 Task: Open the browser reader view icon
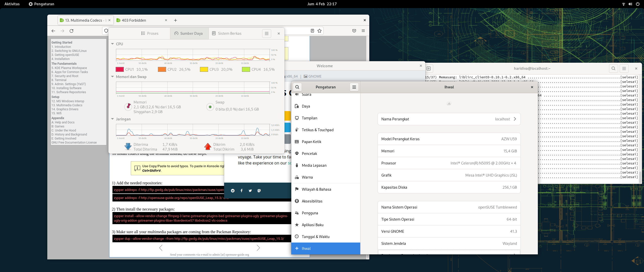tap(312, 31)
